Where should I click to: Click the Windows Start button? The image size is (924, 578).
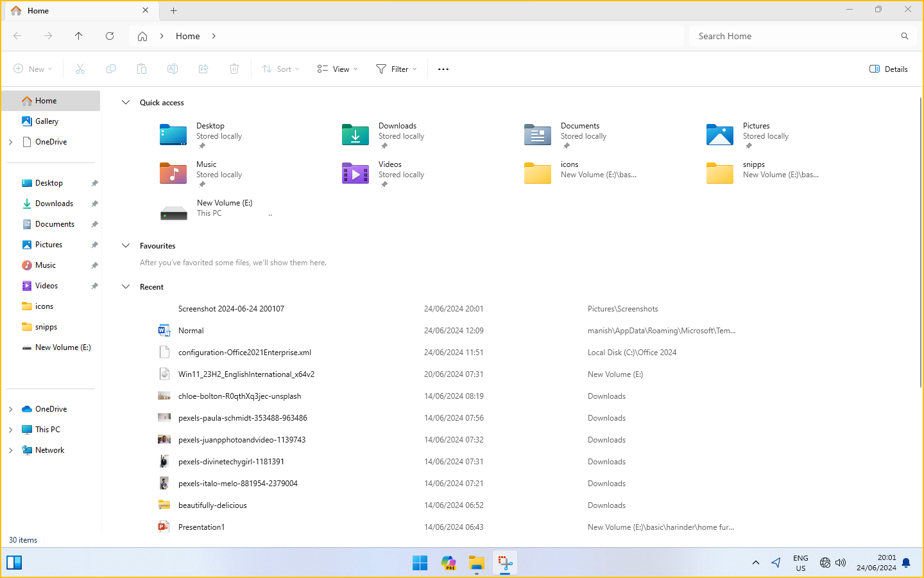click(420, 563)
